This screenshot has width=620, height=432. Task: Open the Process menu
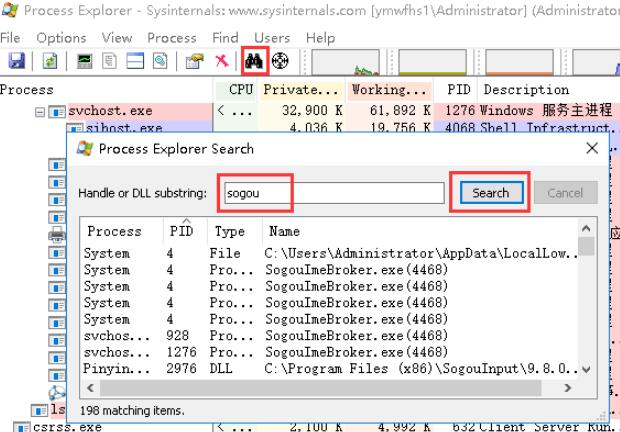172,38
